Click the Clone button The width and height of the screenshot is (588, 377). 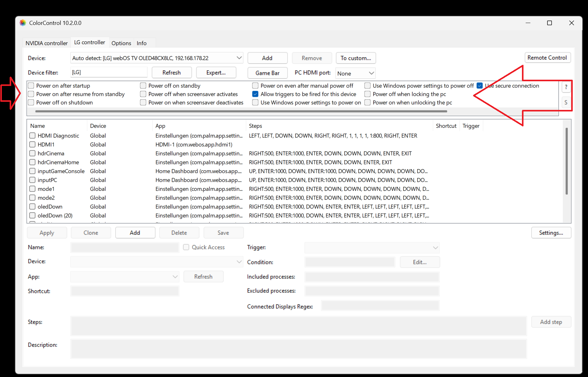[91, 233]
